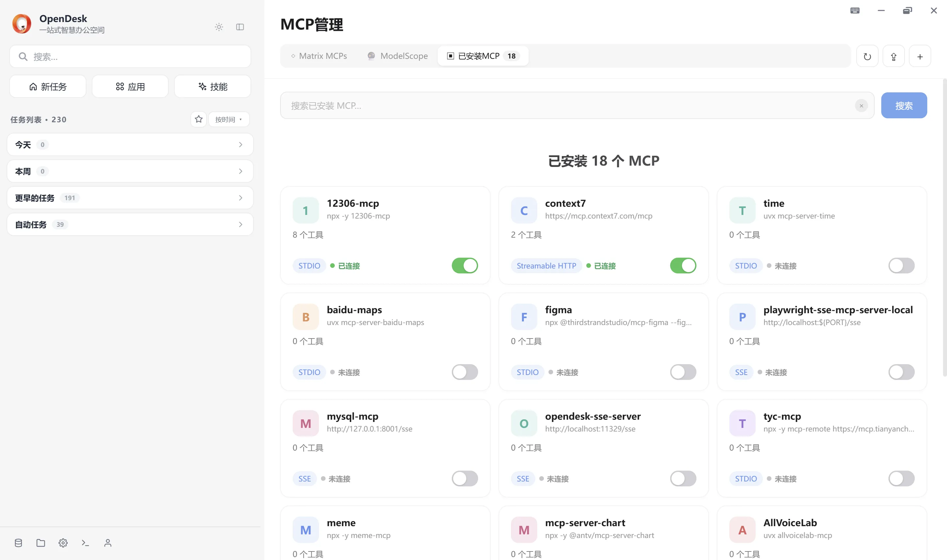Screen dimensions: 947x560
Task: Click the 搜索已安装 MCP input field
Action: pos(577,105)
